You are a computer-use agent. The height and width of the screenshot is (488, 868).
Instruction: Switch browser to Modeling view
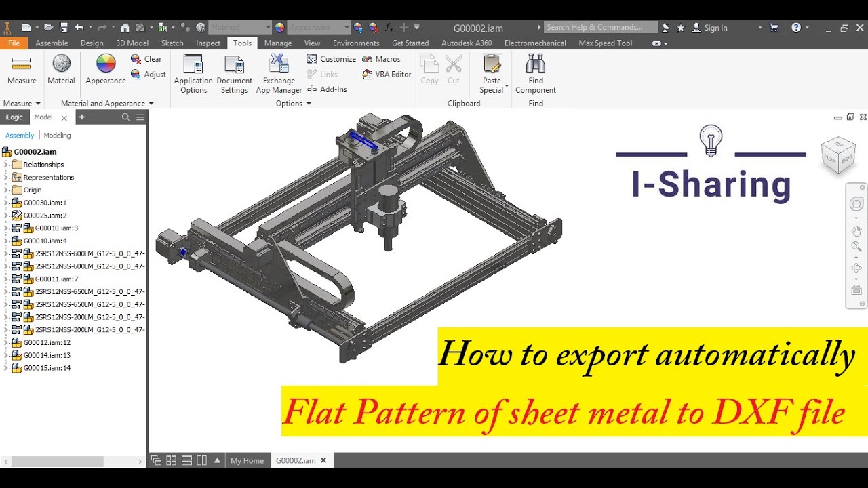(x=57, y=136)
